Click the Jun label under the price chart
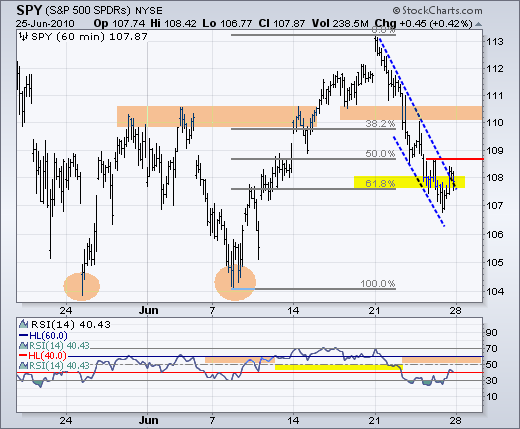 tap(148, 310)
